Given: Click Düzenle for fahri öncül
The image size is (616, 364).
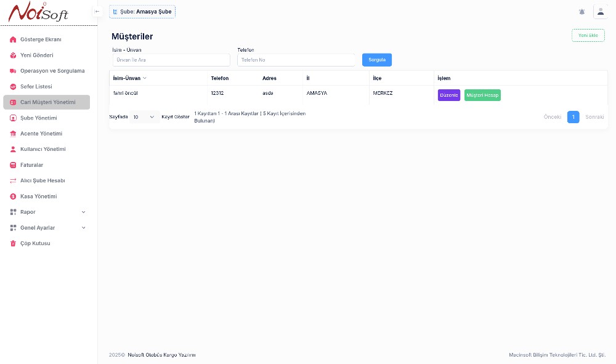Looking at the screenshot, I should coord(448,95).
